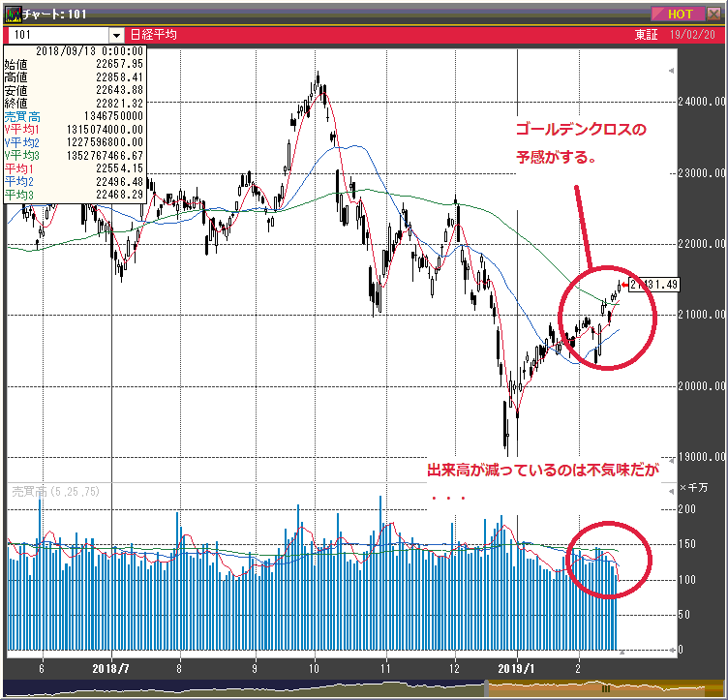Click the HOT button in title bar
Image resolution: width=728 pixels, height=700 pixels.
tap(679, 14)
